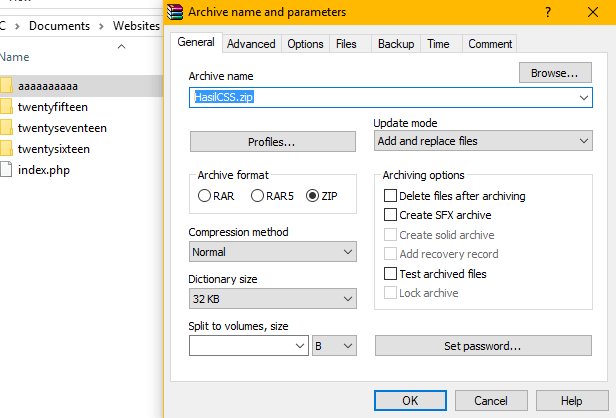Viewport: 616px width, 418px height.
Task: Confirm with the OK button
Action: 410,400
